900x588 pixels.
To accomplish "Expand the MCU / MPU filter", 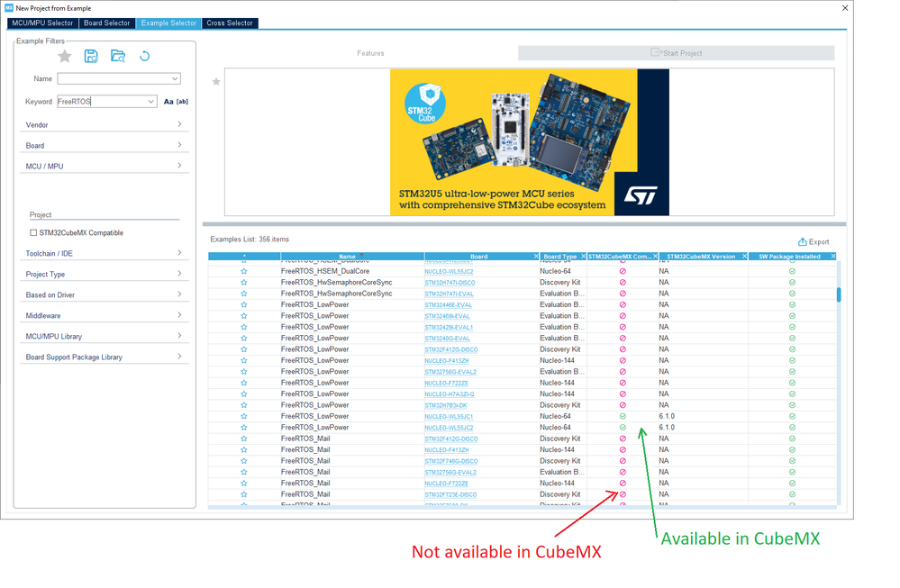I will [105, 167].
